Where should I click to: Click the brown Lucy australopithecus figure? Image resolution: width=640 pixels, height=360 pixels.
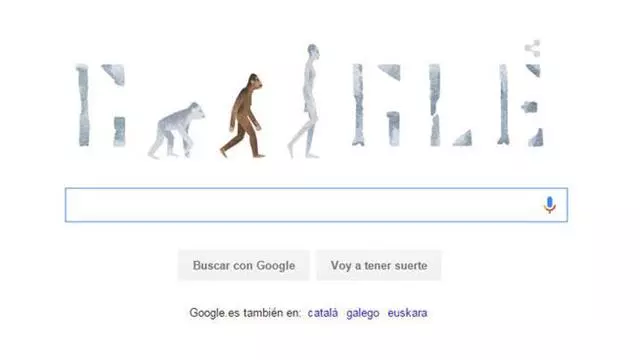[x=242, y=116]
